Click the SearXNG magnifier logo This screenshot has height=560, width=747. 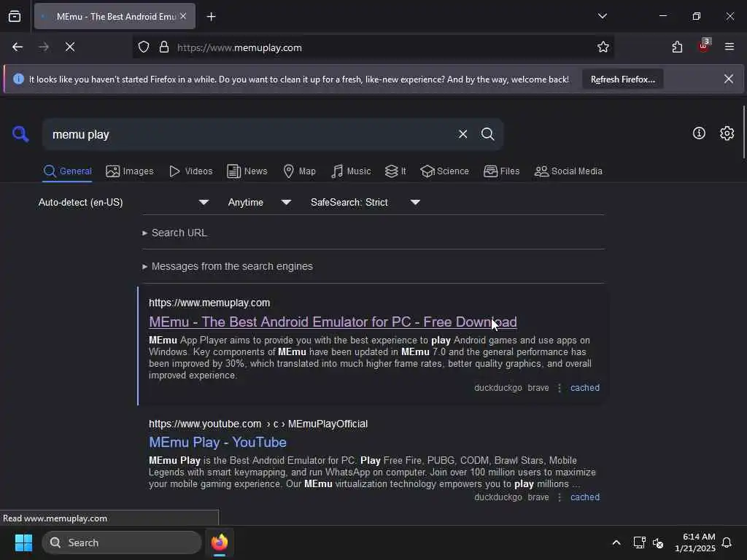click(x=20, y=134)
